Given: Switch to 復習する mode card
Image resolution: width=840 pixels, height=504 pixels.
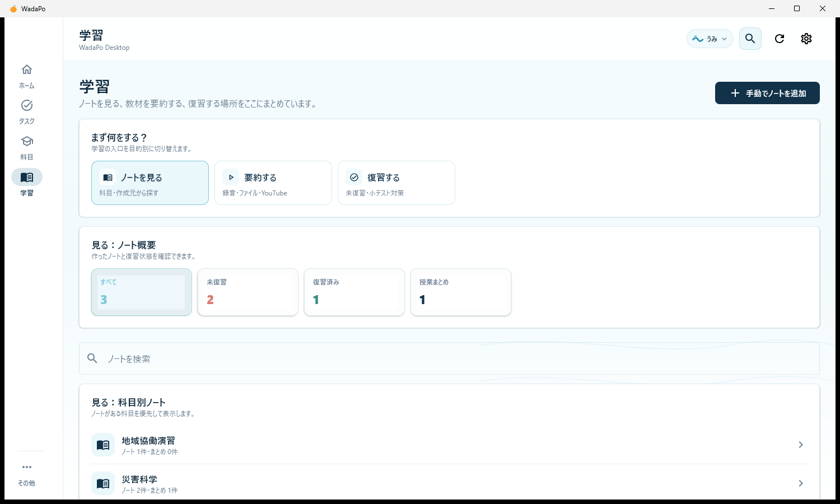Looking at the screenshot, I should (x=396, y=183).
